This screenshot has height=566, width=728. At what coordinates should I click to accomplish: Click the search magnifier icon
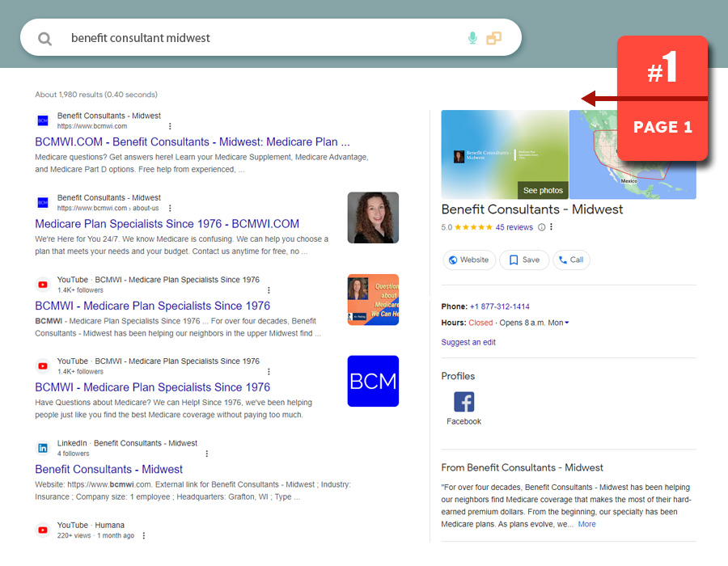44,39
